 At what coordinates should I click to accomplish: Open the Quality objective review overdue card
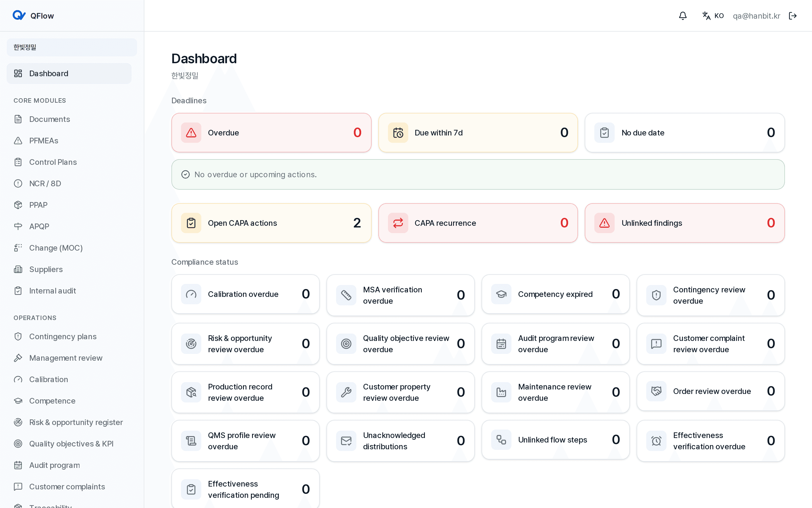[x=401, y=344]
